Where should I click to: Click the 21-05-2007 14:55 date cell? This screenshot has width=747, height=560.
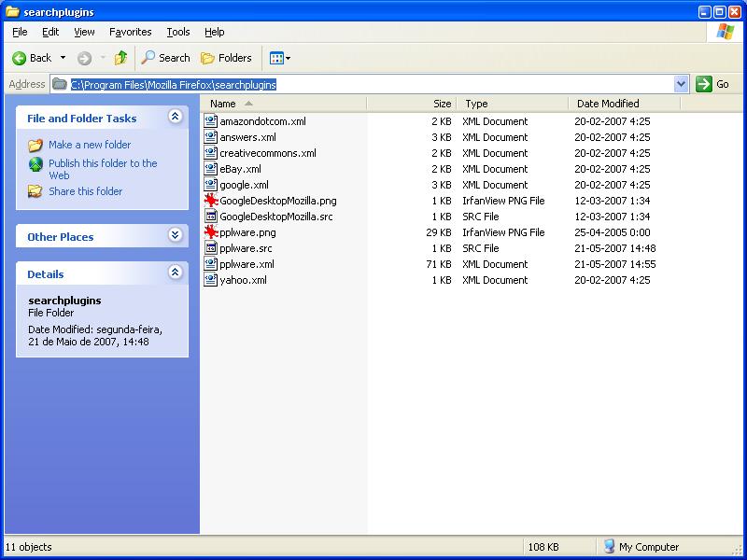click(x=615, y=264)
